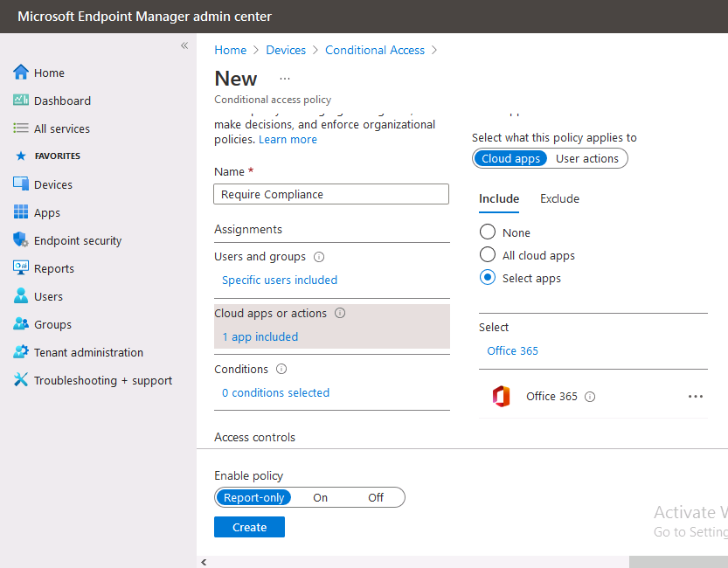Set Enable policy to Off
Screen dimensions: 728x568
pyautogui.click(x=376, y=497)
